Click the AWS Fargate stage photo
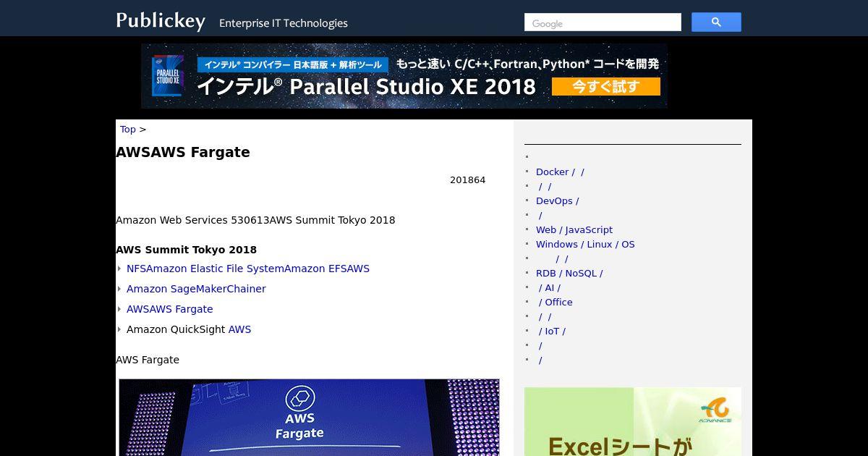Image resolution: width=868 pixels, height=456 pixels. 309,417
